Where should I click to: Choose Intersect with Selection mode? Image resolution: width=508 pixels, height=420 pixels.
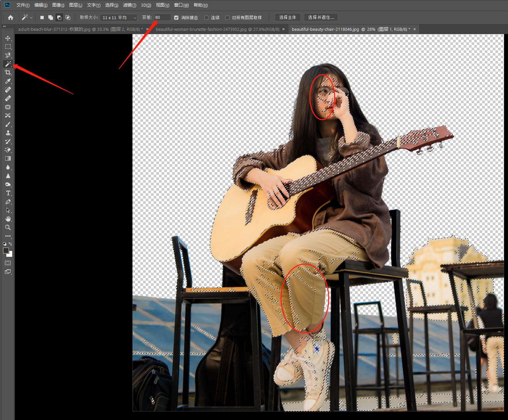click(x=68, y=18)
